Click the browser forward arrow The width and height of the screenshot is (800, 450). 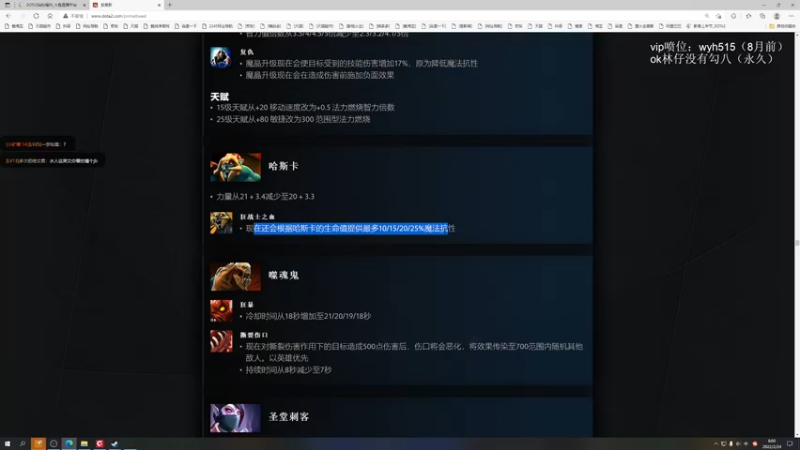coord(22,16)
